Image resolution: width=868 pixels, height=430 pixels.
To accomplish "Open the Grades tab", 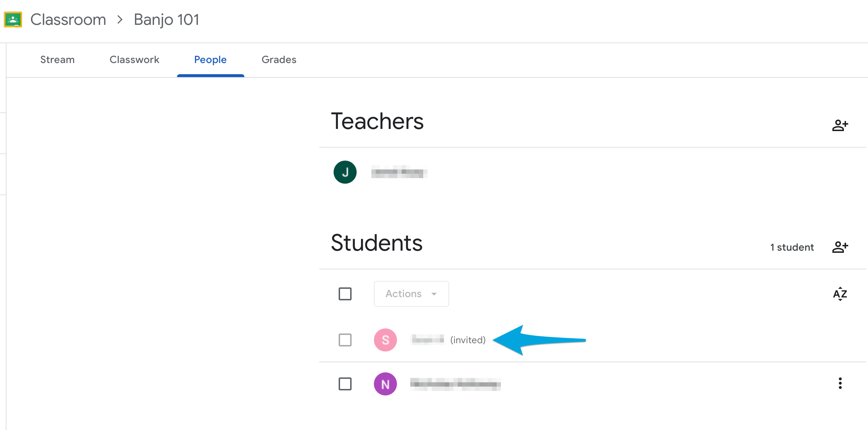I will [x=279, y=59].
